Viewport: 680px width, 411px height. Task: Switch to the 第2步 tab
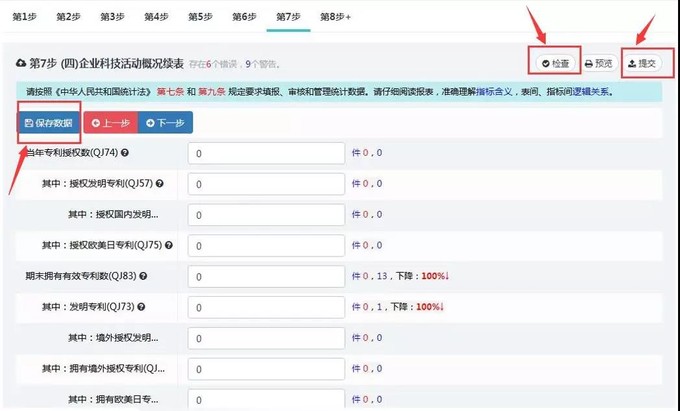(68, 17)
